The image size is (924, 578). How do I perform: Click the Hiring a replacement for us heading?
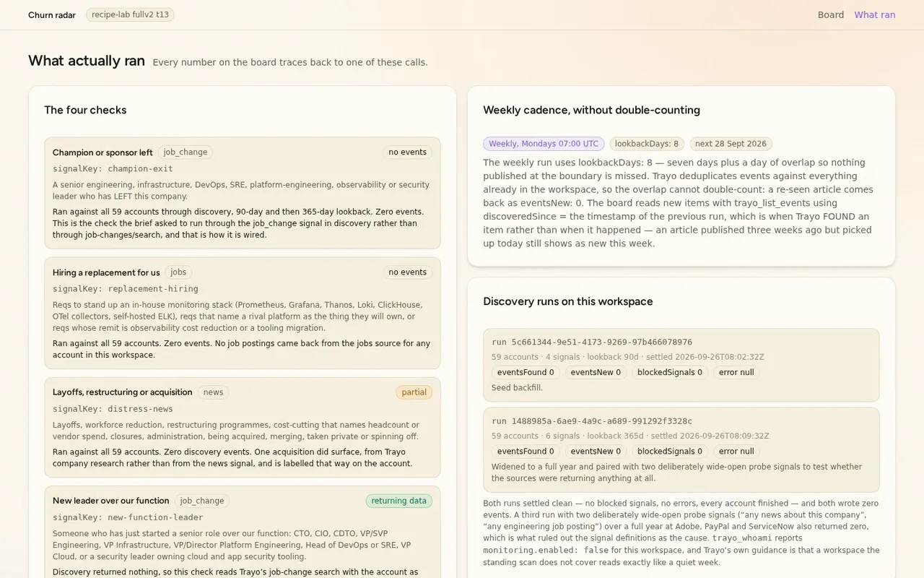click(x=106, y=272)
